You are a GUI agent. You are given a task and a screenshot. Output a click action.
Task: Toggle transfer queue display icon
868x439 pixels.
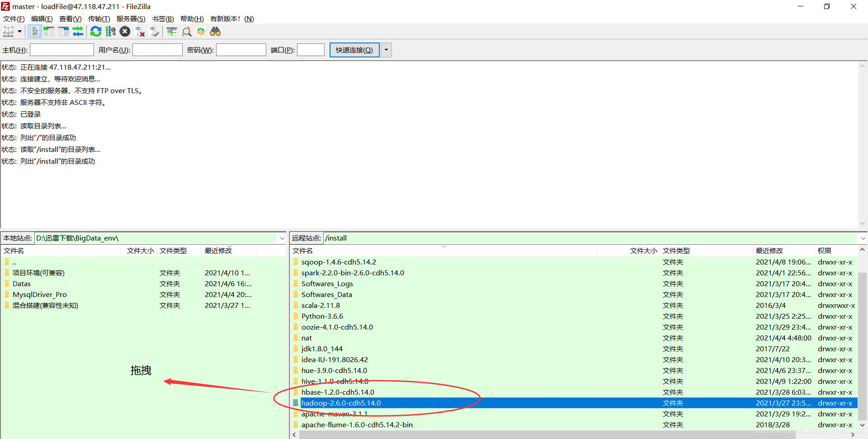click(x=78, y=31)
